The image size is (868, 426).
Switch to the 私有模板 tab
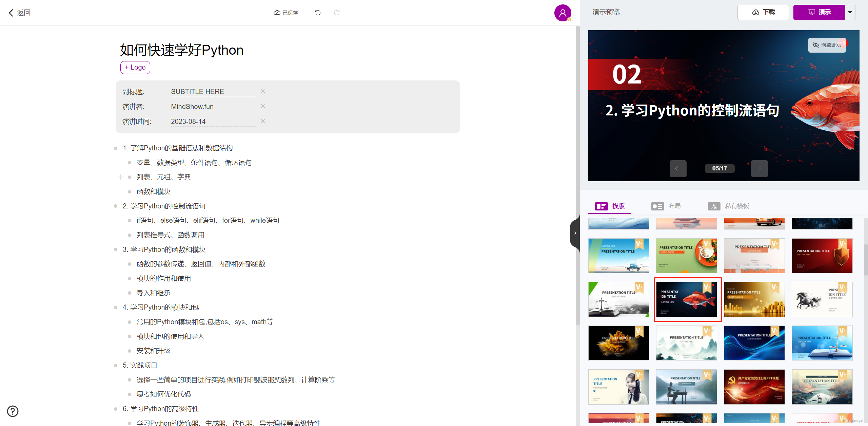728,206
